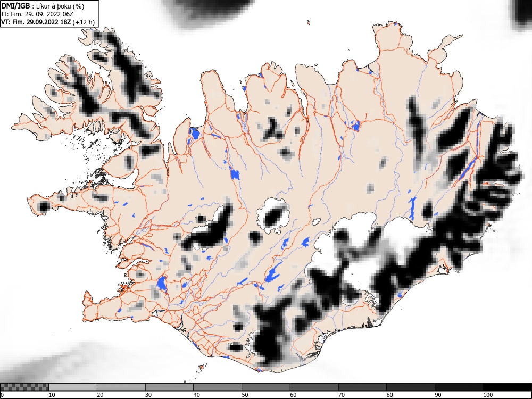Click the legend label '90'
532x399 pixels.
438,395
